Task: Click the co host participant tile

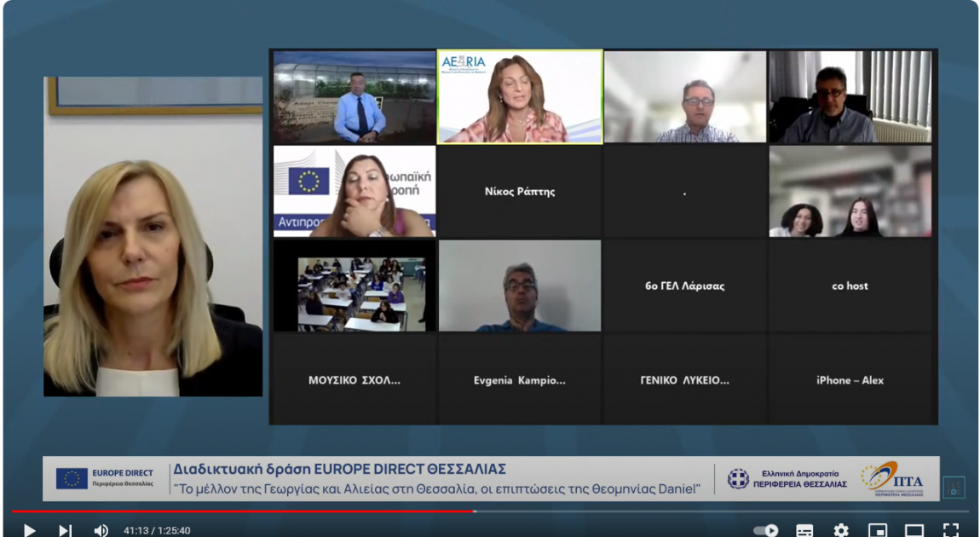Action: (x=850, y=286)
